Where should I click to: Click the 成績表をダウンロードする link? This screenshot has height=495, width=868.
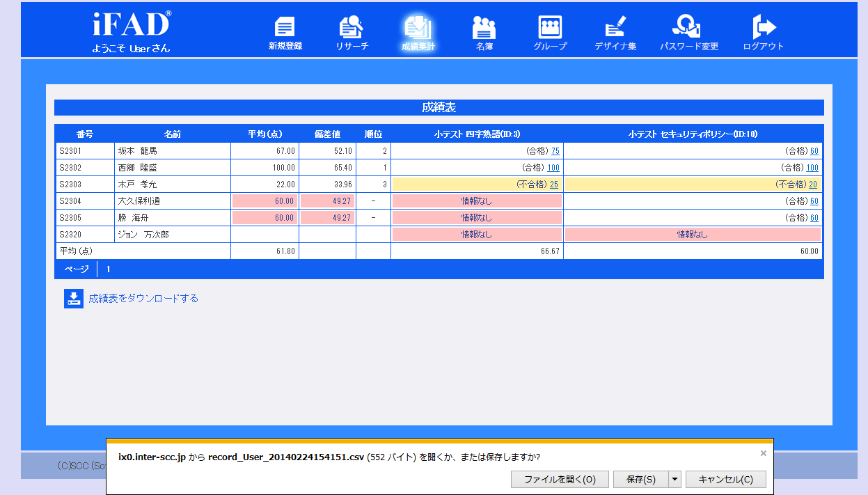143,299
